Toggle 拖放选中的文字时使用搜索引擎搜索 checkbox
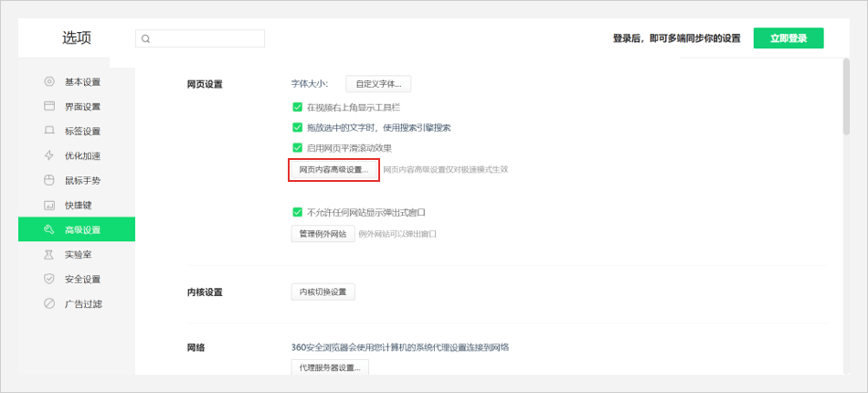Viewport: 868px width, 393px height. pos(297,127)
